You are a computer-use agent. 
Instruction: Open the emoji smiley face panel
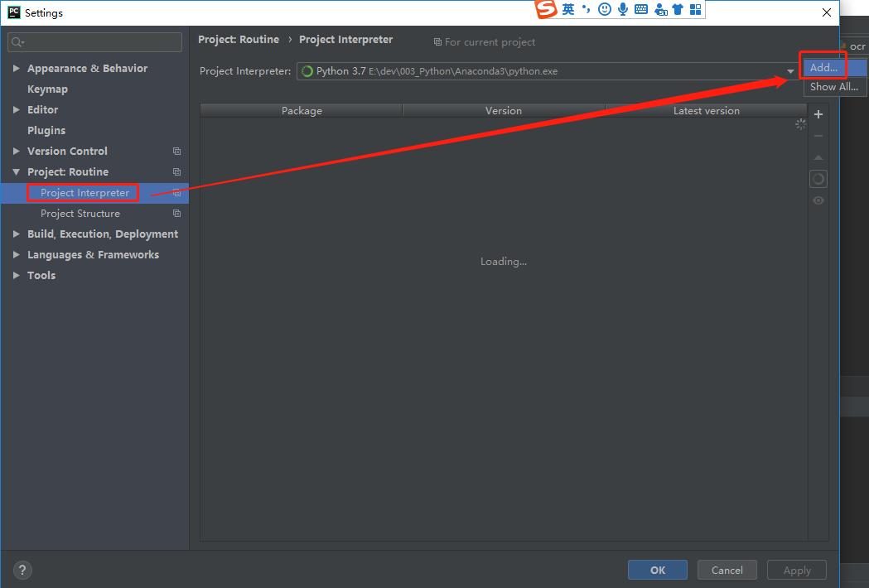click(605, 9)
